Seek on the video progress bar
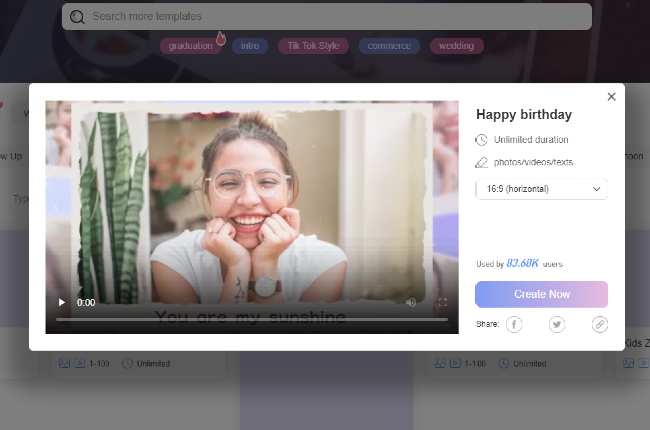 (252, 319)
